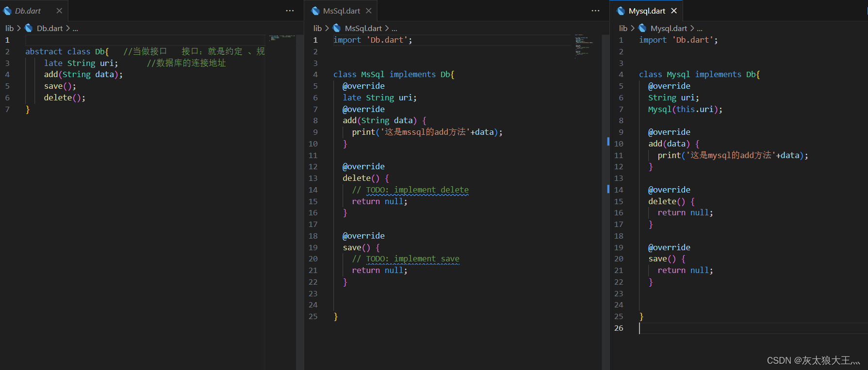Click 'class Mysql implements Db{' line

[x=699, y=75]
